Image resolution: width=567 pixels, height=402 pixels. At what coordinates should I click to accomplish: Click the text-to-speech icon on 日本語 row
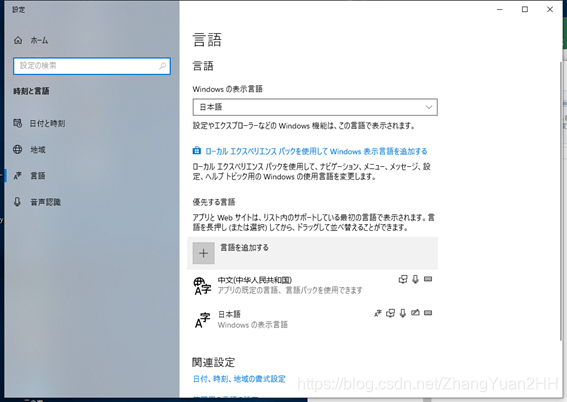tap(391, 313)
